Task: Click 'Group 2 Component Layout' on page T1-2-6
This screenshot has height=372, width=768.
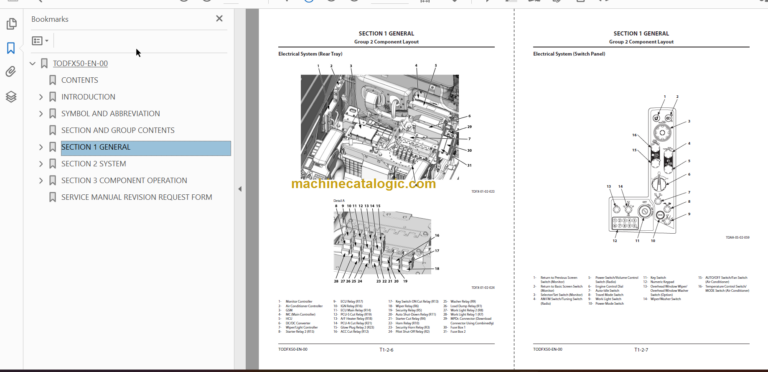Action: click(386, 42)
